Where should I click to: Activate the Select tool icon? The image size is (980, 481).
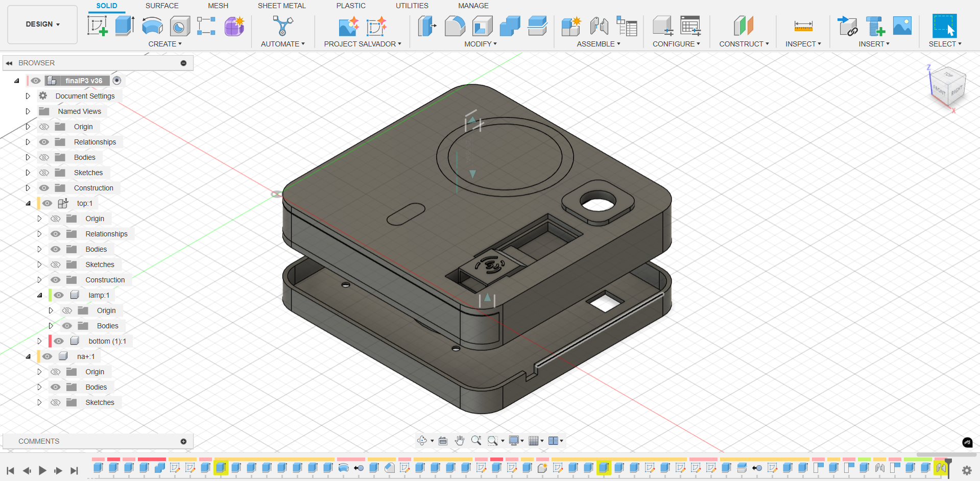coord(944,26)
